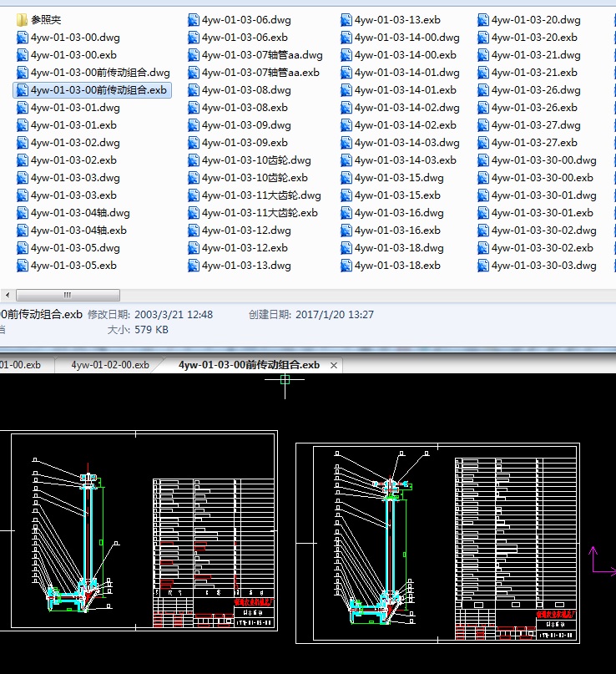Click created date 2017/1/20 13:27 in details pane
This screenshot has width=616, height=674.
point(335,315)
